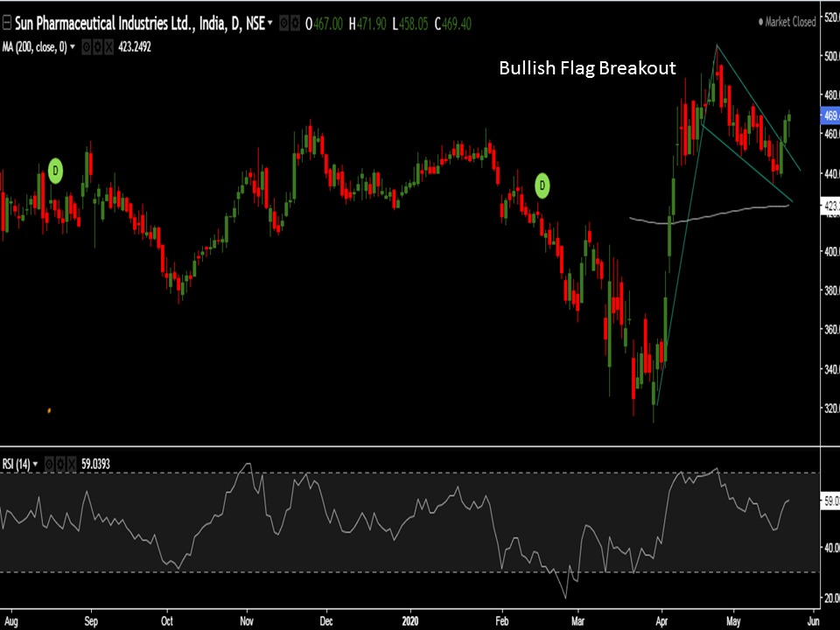Click the Oct label on the time axis
The height and width of the screenshot is (630, 840).
pos(167,621)
